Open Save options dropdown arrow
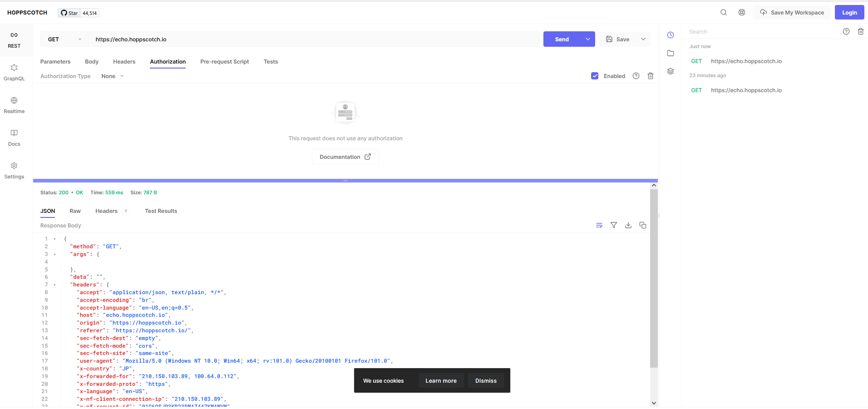Image resolution: width=868 pixels, height=409 pixels. coord(643,39)
